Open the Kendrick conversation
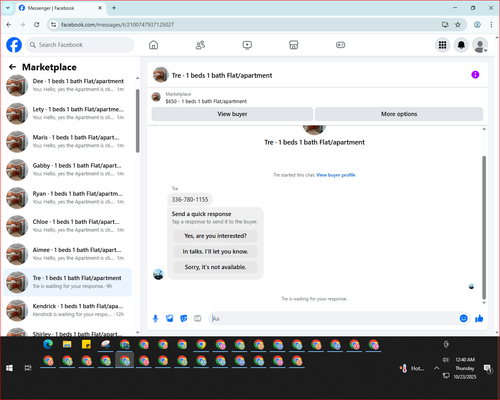The width and height of the screenshot is (500, 400). [x=68, y=310]
